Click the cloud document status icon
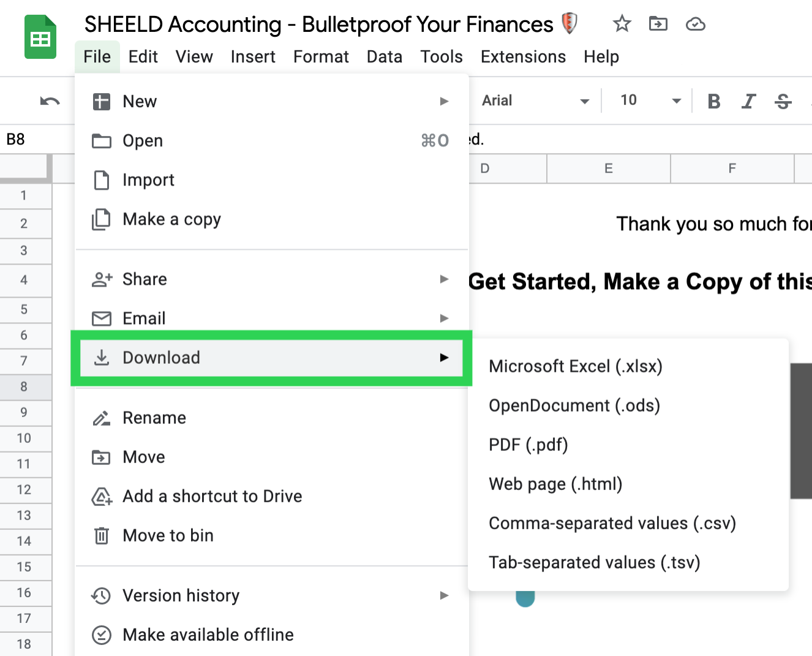 [x=695, y=24]
